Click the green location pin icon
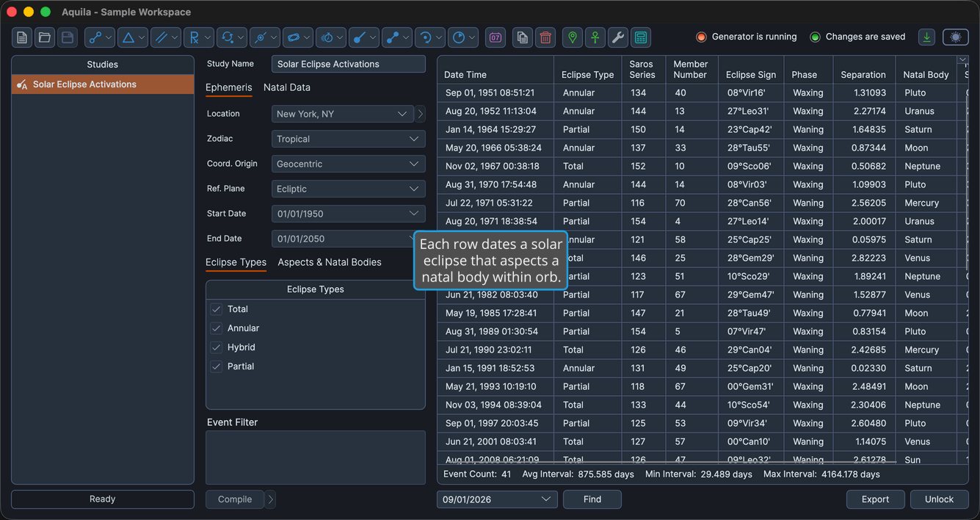The height and width of the screenshot is (520, 980). pos(573,37)
